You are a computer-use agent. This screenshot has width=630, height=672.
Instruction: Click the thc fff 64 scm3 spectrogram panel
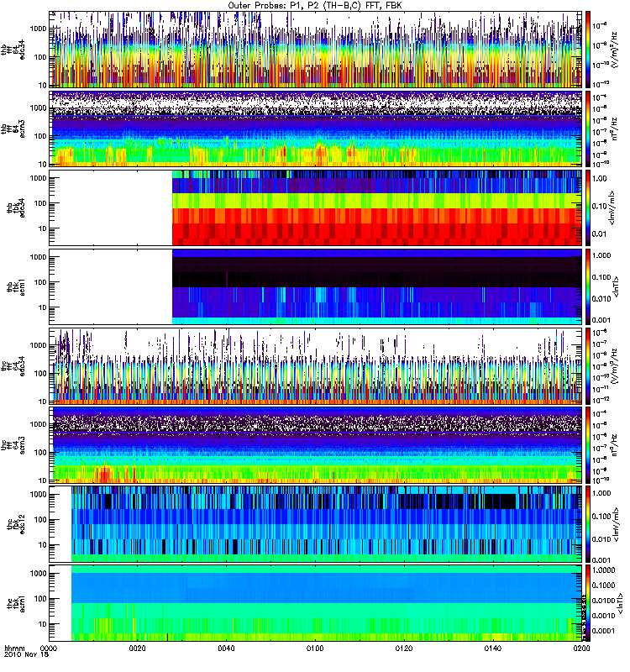click(316, 445)
